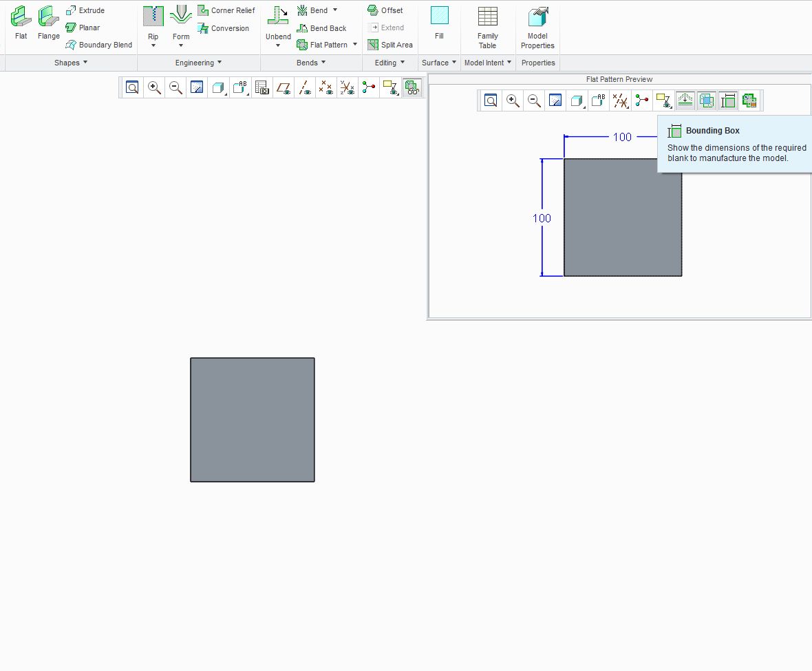Click the Bend Back command

(x=323, y=28)
